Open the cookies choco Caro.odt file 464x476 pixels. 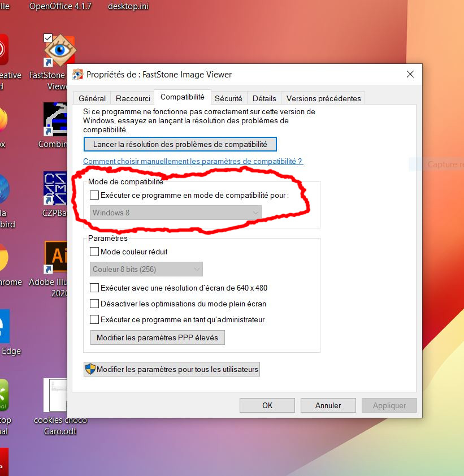[55, 395]
